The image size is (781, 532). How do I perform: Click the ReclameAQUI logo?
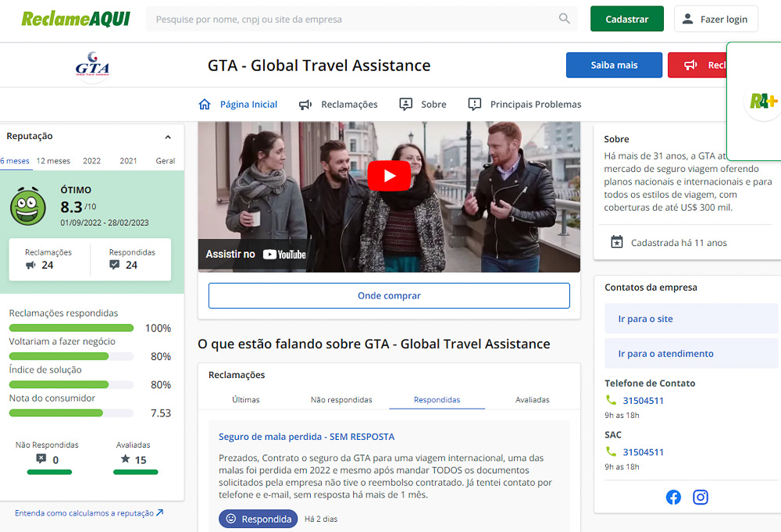76,19
